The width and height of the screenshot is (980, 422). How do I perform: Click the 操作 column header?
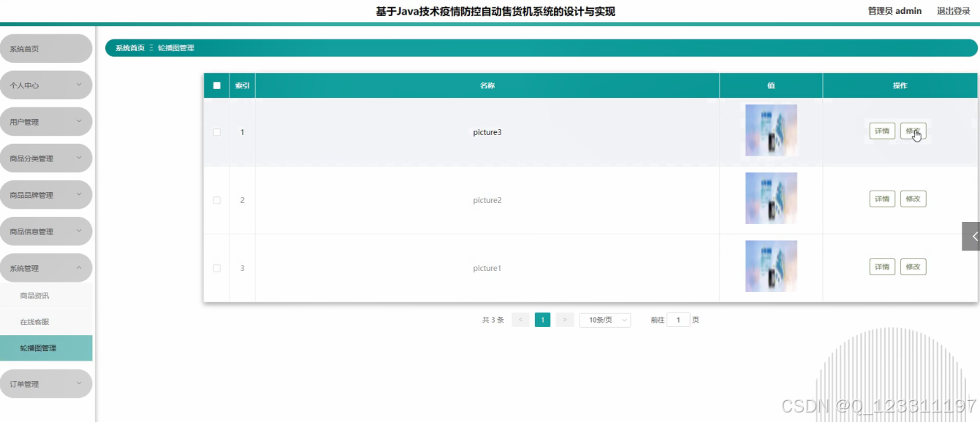tap(900, 85)
